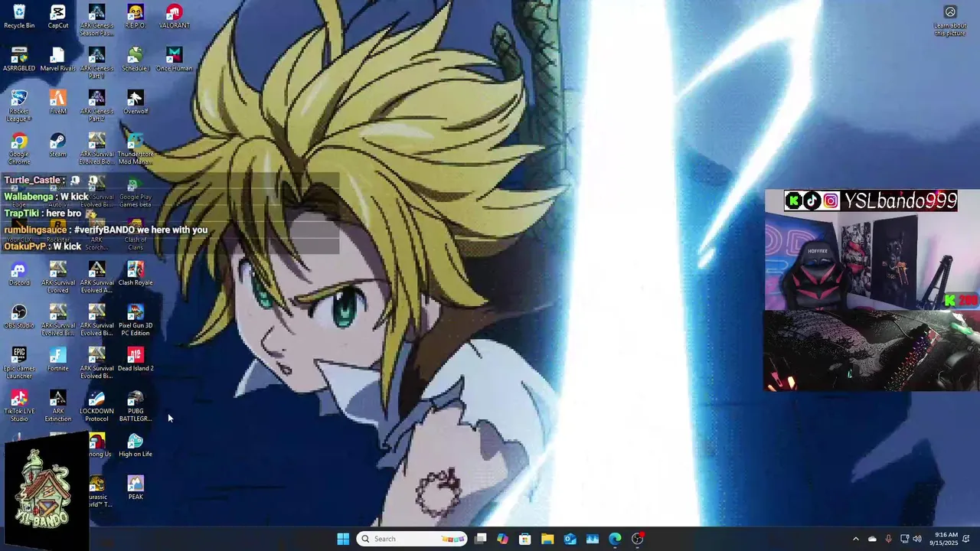
Task: Open Task View on the taskbar
Action: click(x=480, y=539)
